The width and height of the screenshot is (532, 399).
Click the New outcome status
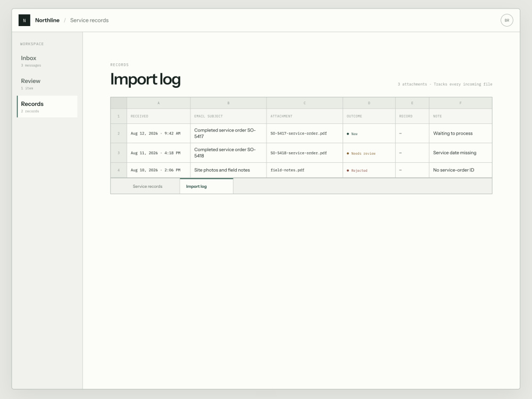(352, 134)
